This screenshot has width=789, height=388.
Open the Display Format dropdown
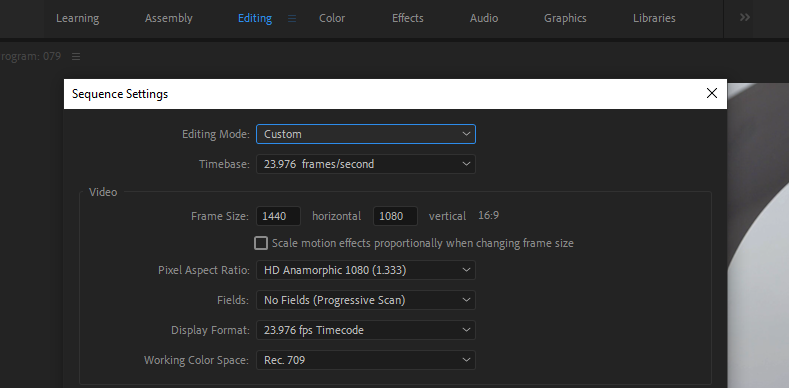pos(366,330)
